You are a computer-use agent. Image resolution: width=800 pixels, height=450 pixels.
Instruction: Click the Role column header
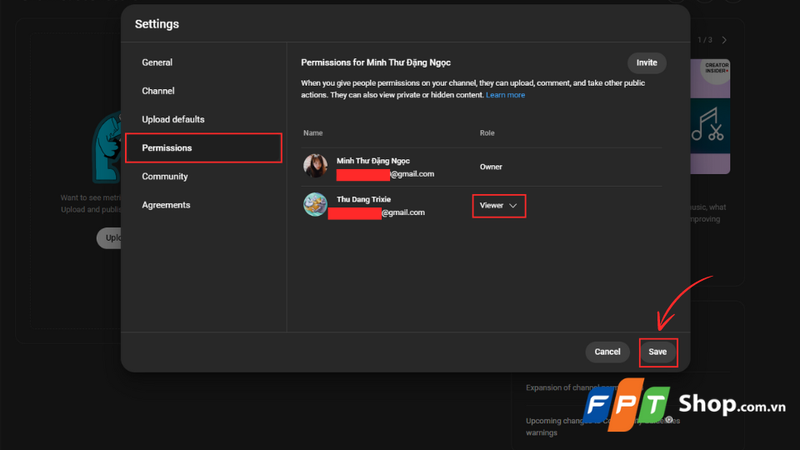pyautogui.click(x=487, y=133)
